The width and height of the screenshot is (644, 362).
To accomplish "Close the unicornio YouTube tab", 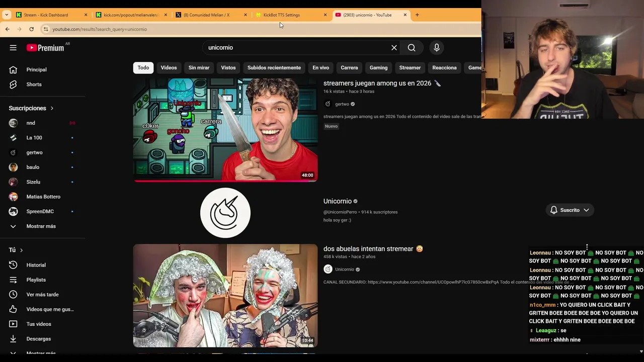I will [x=405, y=15].
